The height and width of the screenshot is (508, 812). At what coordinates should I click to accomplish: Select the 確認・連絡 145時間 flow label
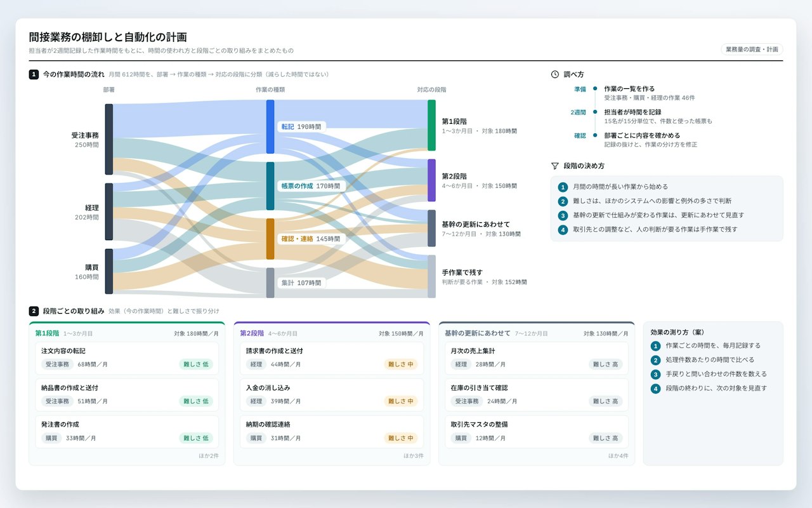point(310,239)
